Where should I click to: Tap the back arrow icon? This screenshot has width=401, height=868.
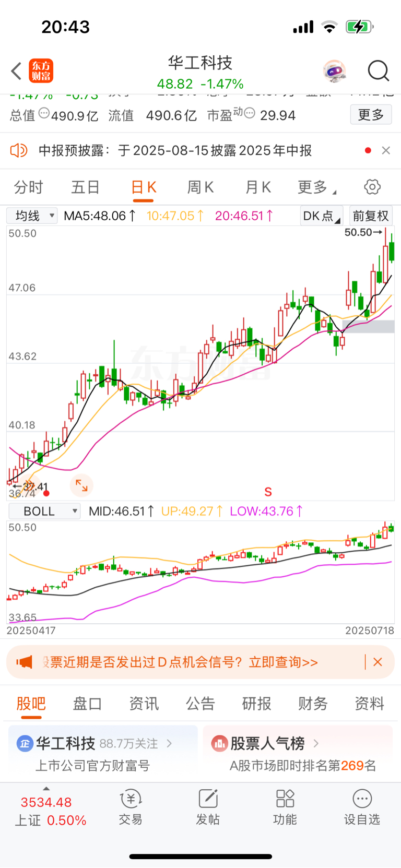[x=16, y=71]
